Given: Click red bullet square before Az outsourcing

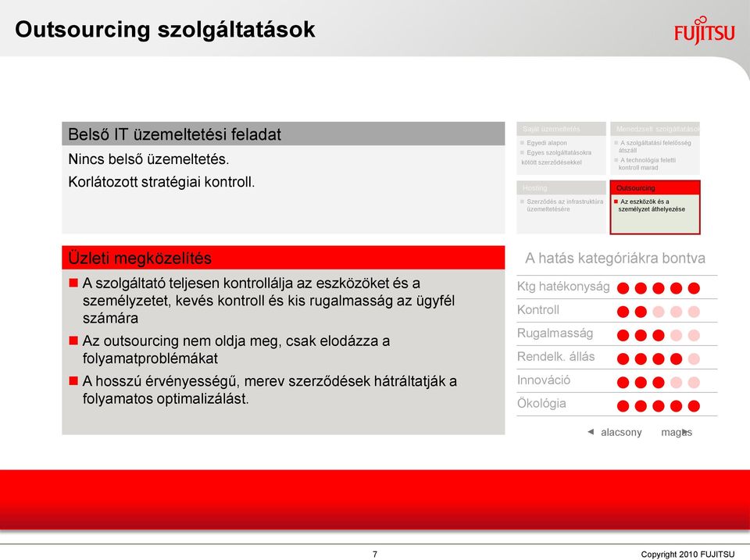Looking at the screenshot, I should click(73, 341).
